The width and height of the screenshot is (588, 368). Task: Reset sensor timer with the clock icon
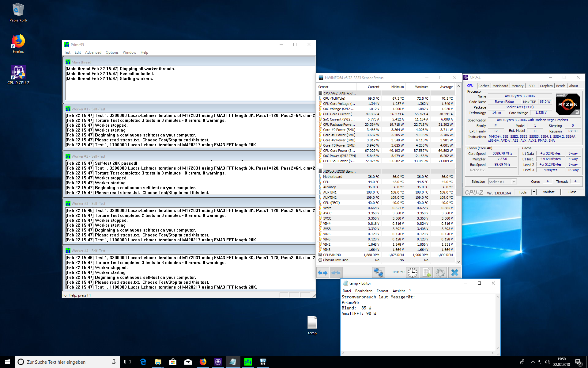click(x=412, y=273)
